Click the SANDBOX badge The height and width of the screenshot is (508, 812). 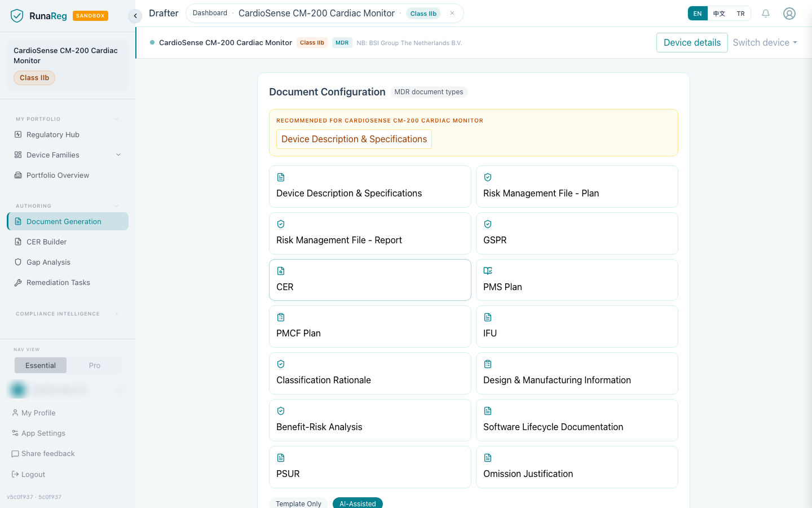90,16
